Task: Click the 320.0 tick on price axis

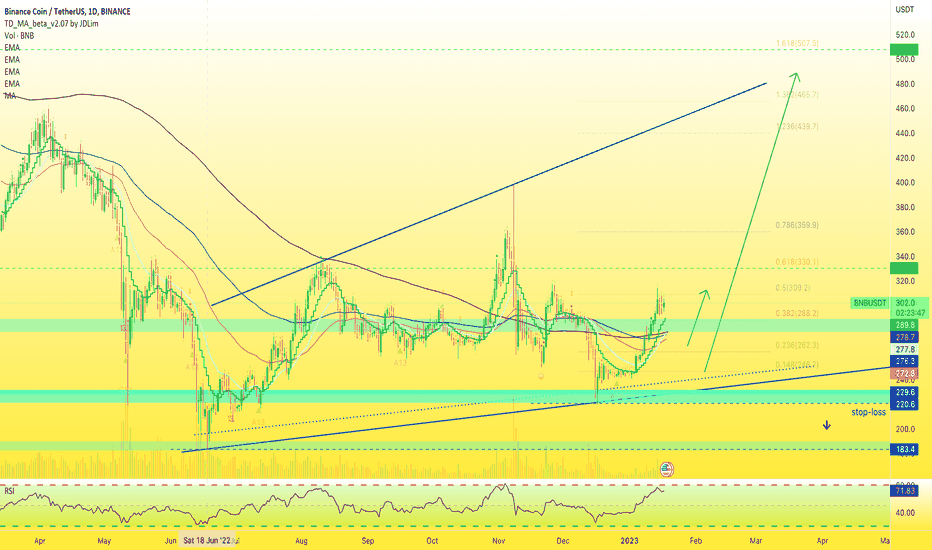Action: (x=905, y=281)
